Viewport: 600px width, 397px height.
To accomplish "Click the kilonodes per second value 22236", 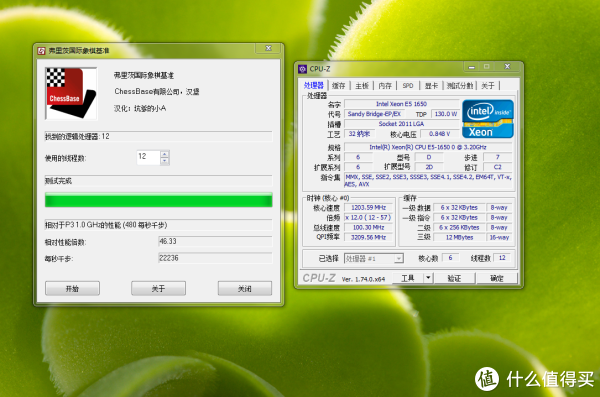I will click(215, 258).
